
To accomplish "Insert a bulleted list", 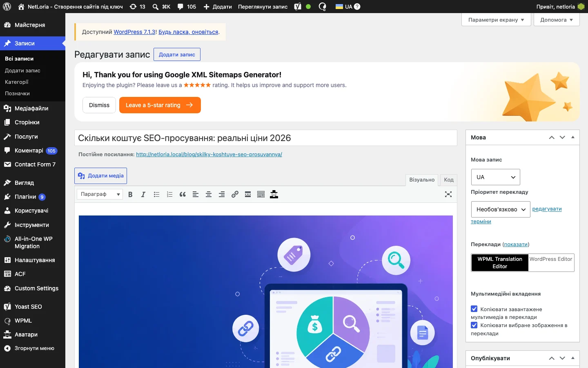I will pos(156,195).
